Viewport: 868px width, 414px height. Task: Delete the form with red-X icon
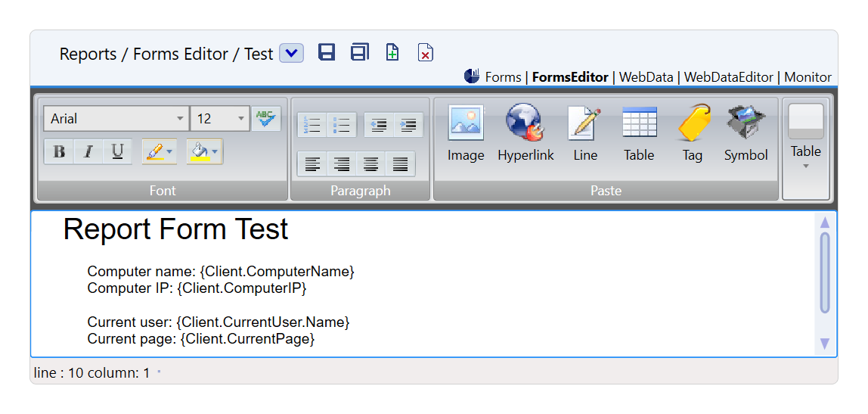tap(426, 53)
